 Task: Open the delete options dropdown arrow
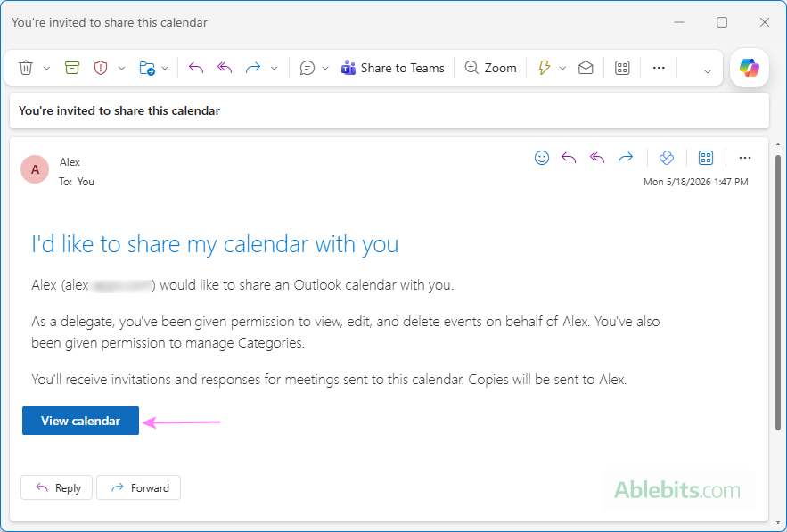point(46,69)
